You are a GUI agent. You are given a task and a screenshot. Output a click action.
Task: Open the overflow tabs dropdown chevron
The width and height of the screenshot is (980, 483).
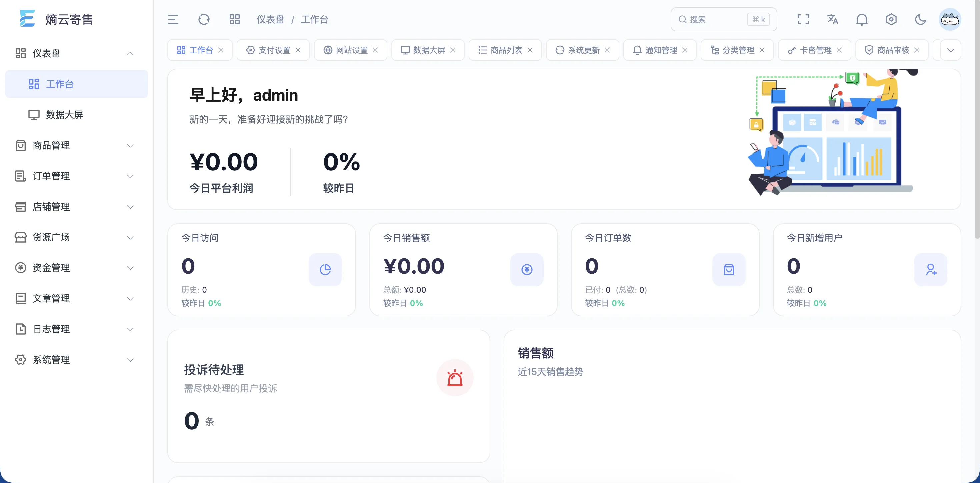950,50
